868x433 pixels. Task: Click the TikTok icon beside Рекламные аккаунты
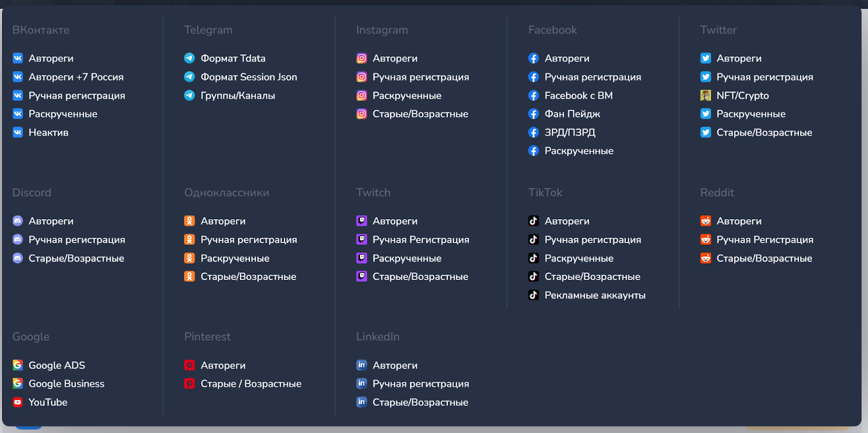point(533,295)
